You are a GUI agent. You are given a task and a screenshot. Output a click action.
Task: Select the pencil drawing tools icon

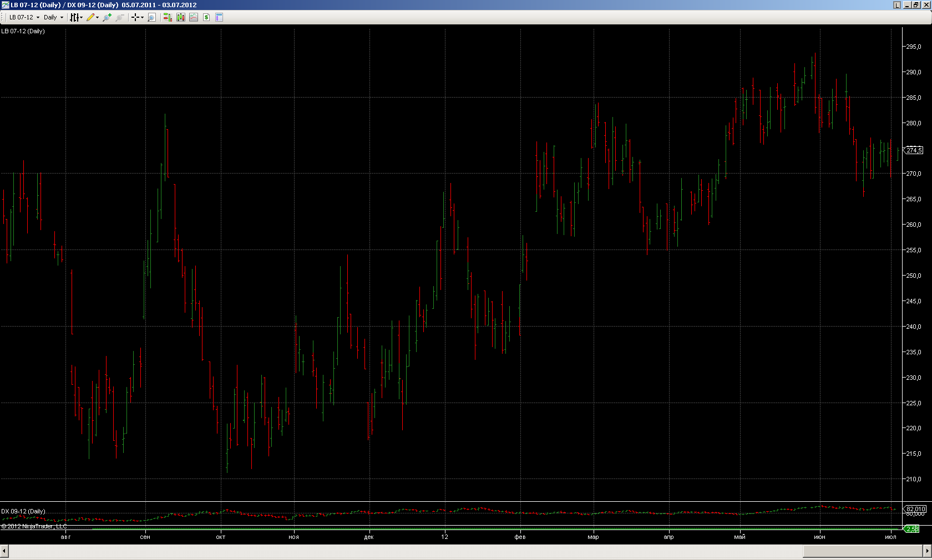(93, 17)
